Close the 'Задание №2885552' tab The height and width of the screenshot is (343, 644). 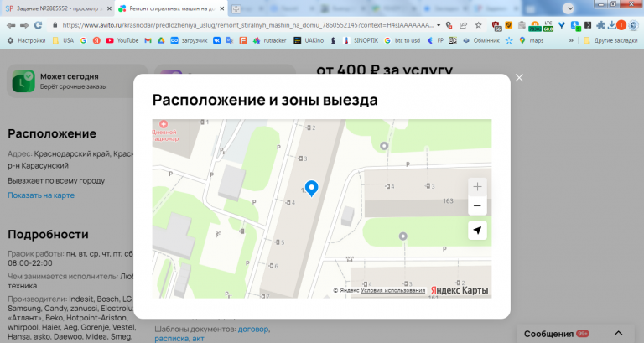tap(109, 8)
